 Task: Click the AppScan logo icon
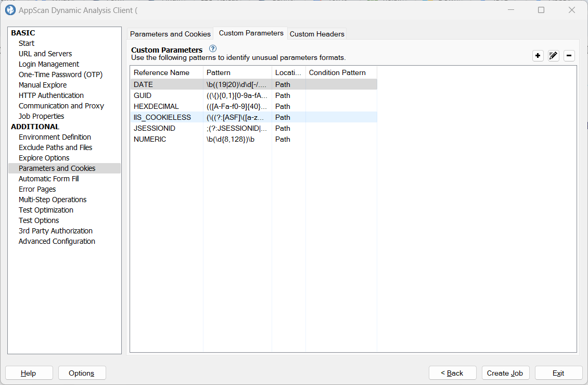coord(10,10)
